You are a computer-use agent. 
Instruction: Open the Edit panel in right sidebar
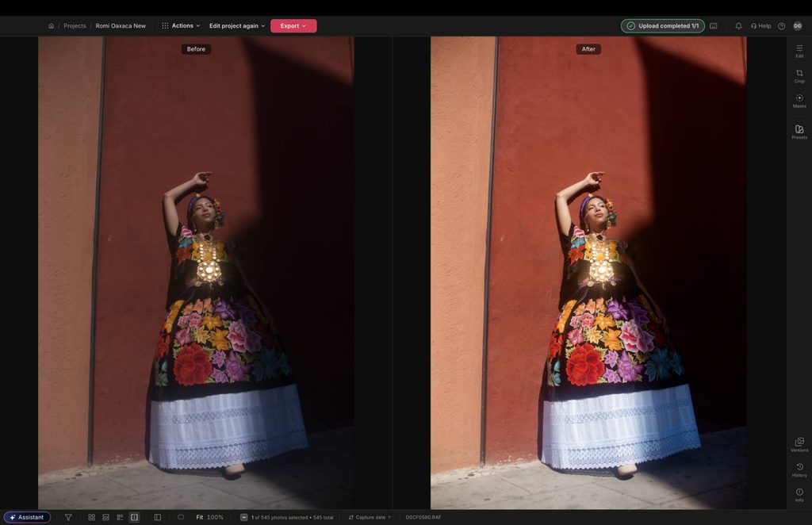pos(799,51)
